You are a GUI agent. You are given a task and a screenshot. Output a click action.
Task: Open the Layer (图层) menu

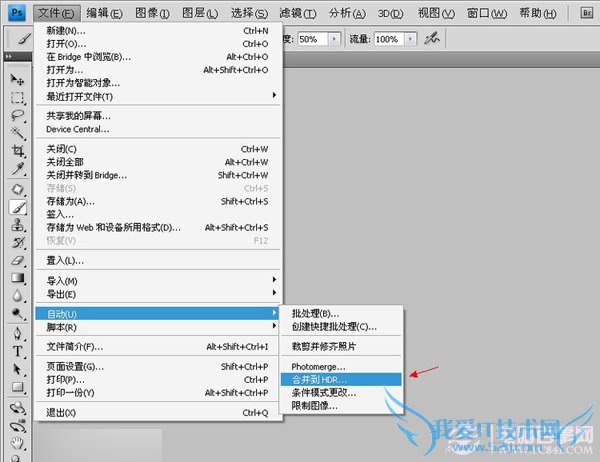(200, 13)
